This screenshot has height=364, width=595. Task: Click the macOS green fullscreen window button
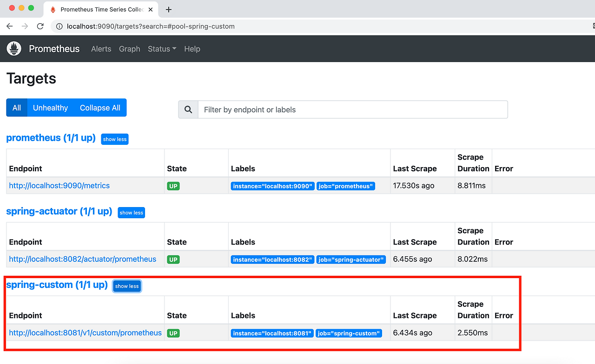(31, 8)
